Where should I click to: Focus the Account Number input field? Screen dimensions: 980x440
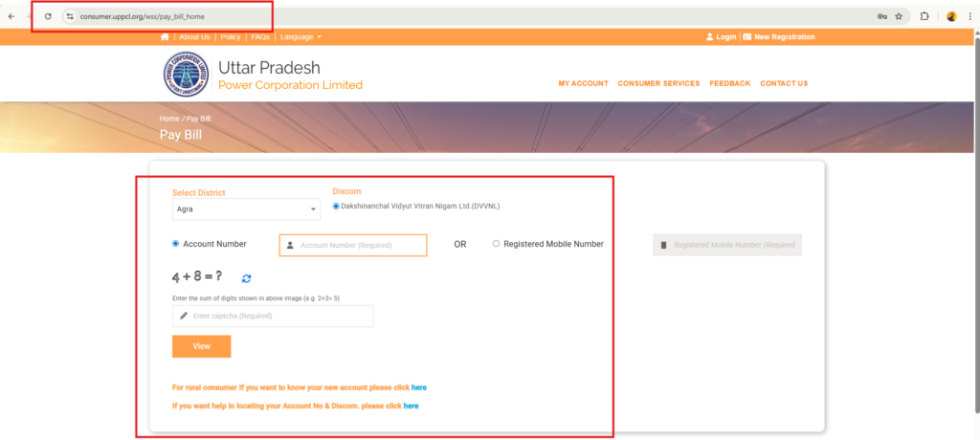[353, 245]
